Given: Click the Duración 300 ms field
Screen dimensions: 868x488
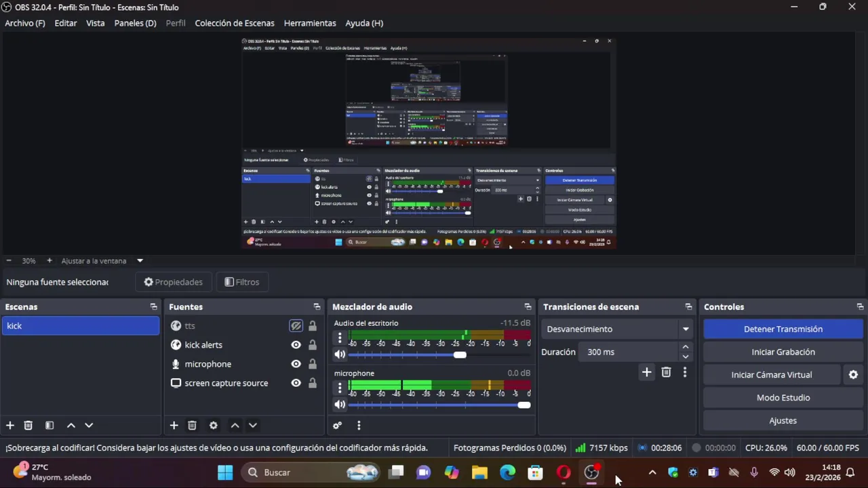Looking at the screenshot, I should [x=629, y=352].
